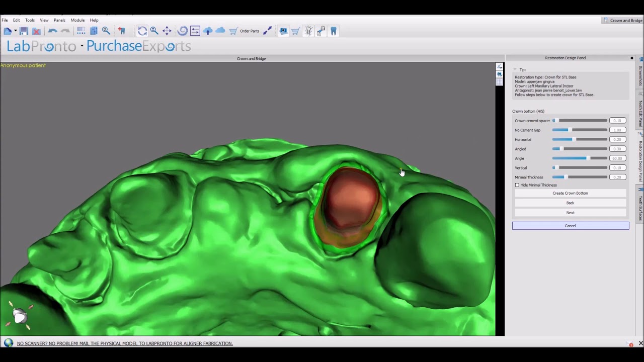Click the magnifier search icon beside the grid icons

tap(106, 31)
